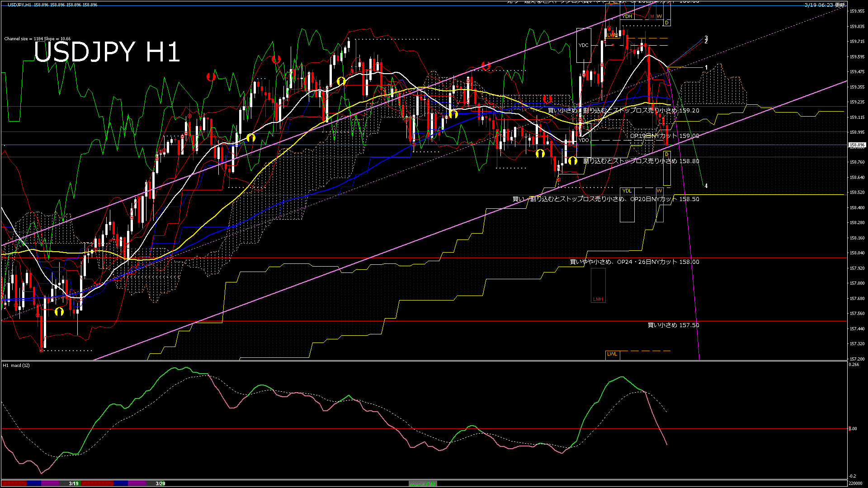Click the LMH label box
Image resolution: width=868 pixels, height=488 pixels.
(x=598, y=299)
